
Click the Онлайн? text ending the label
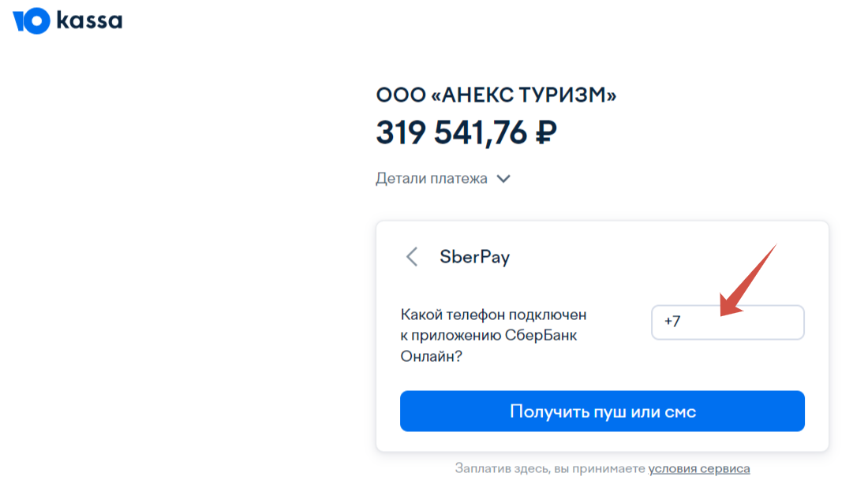[432, 356]
